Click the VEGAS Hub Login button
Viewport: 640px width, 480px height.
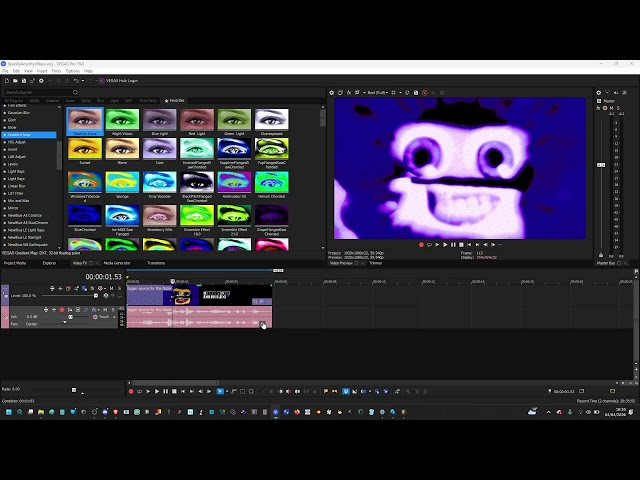(118, 81)
